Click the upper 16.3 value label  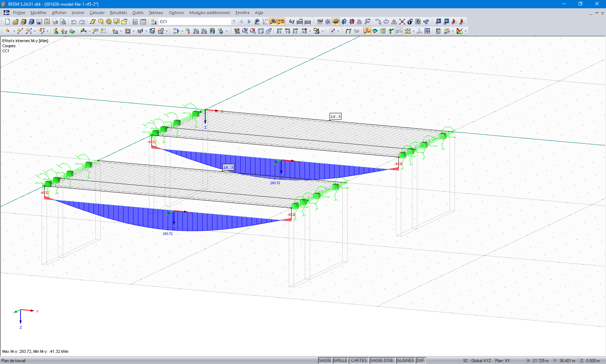335,116
